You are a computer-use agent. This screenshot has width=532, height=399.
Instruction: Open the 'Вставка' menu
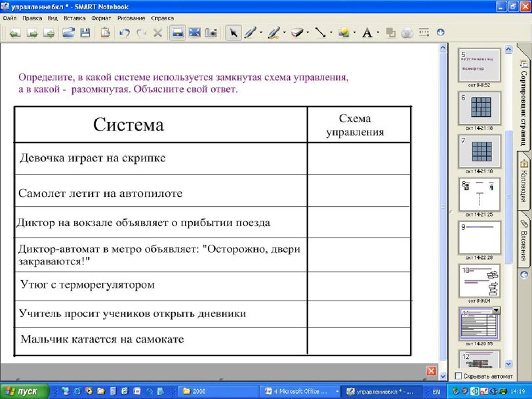(75, 18)
